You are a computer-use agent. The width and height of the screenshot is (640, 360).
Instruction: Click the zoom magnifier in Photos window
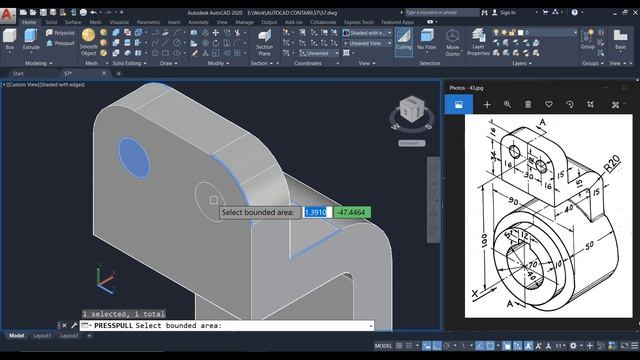(507, 104)
